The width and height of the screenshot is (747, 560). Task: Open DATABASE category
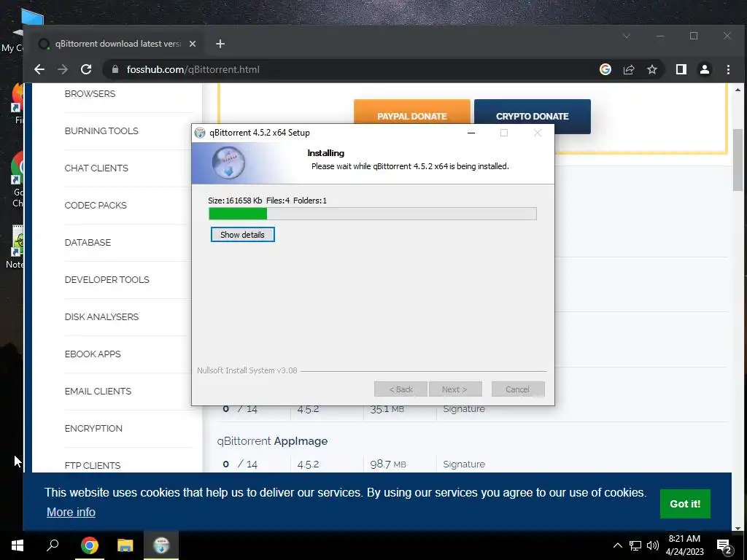88,242
